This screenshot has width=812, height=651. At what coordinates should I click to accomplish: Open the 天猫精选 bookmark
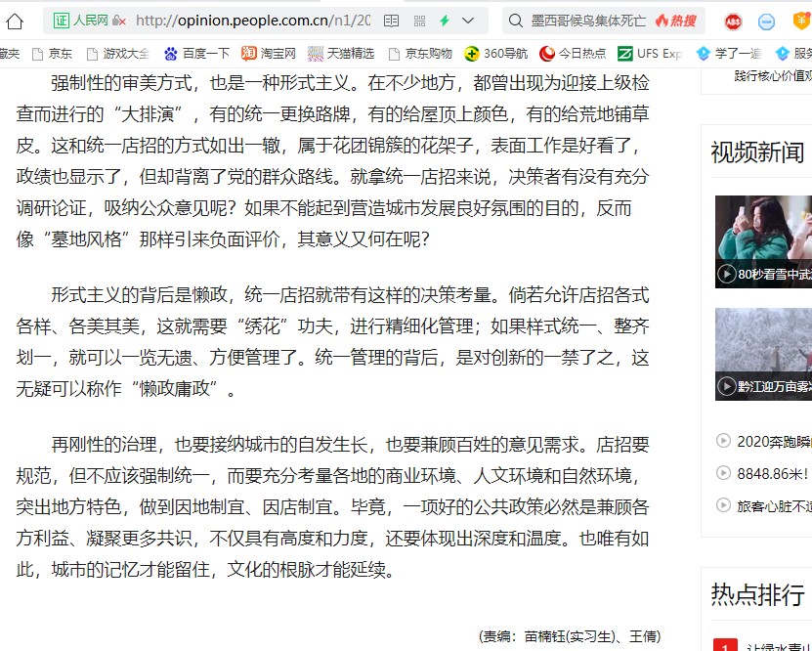tap(340, 54)
